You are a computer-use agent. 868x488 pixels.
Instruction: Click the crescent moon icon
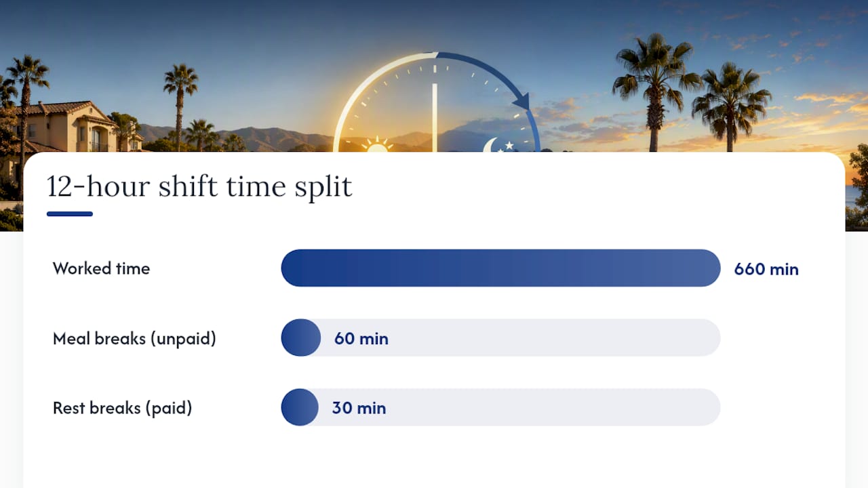click(x=491, y=145)
